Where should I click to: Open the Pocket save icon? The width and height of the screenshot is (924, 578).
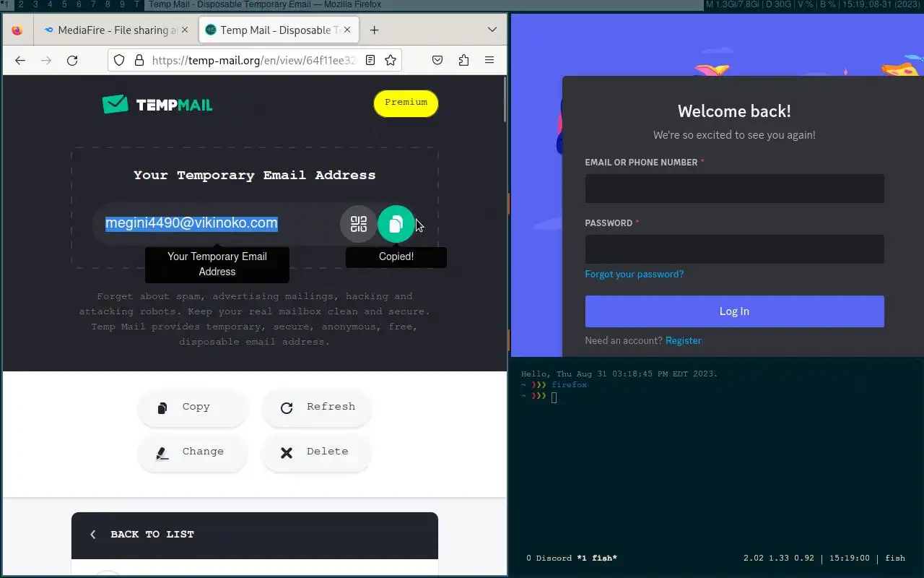pos(437,61)
